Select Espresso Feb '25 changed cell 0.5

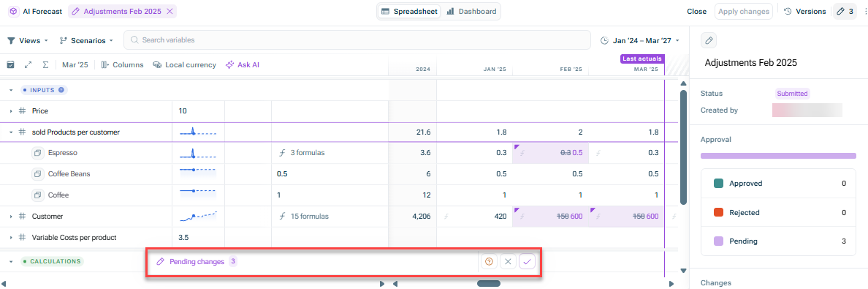click(550, 152)
